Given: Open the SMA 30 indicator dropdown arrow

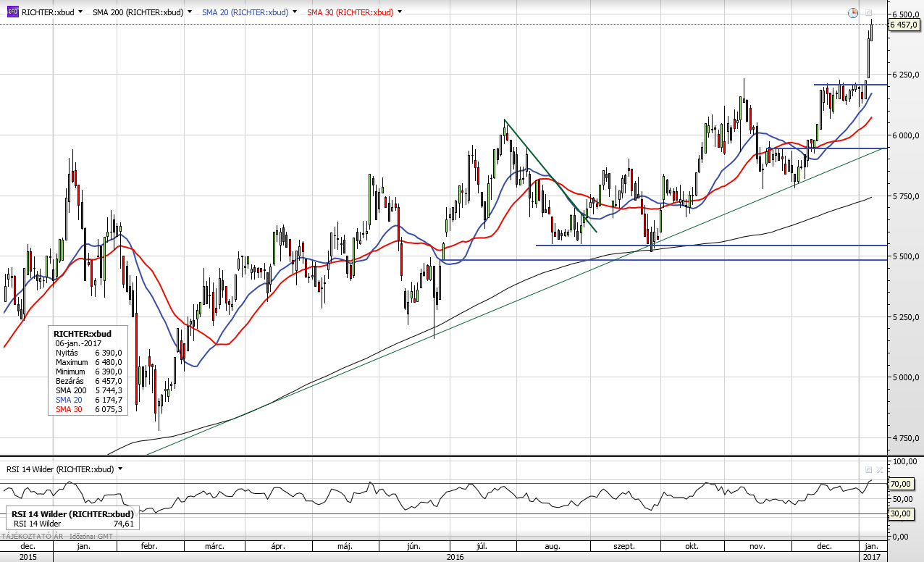Looking at the screenshot, I should 400,12.
